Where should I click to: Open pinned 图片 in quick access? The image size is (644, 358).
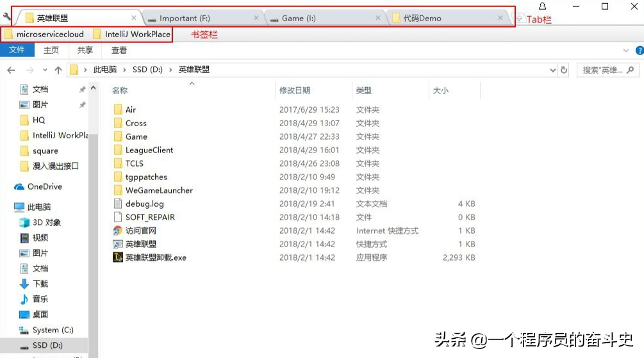coord(40,104)
